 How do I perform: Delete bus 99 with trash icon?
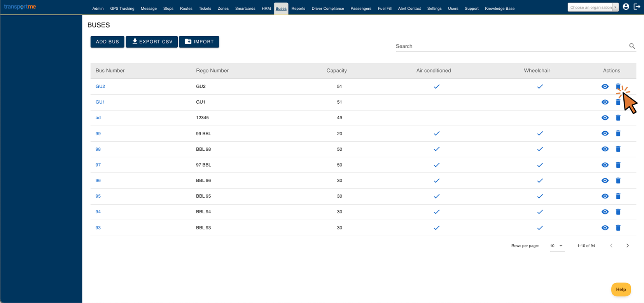(x=618, y=133)
